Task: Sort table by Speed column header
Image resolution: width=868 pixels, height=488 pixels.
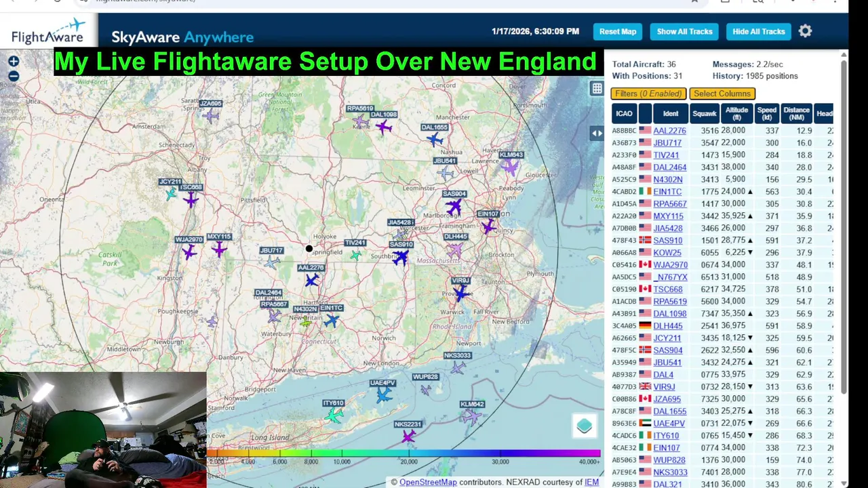Action: pyautogui.click(x=766, y=113)
